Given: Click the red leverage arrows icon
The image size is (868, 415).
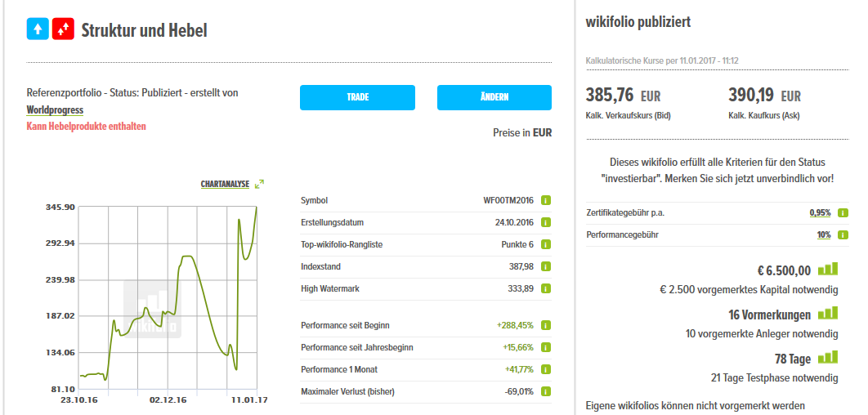Looking at the screenshot, I should [x=63, y=30].
